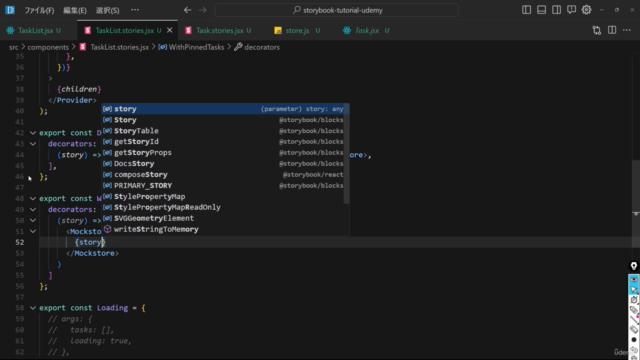This screenshot has width=640, height=360.
Task: Select the cursor pointer annotation tool
Action: coord(633,290)
